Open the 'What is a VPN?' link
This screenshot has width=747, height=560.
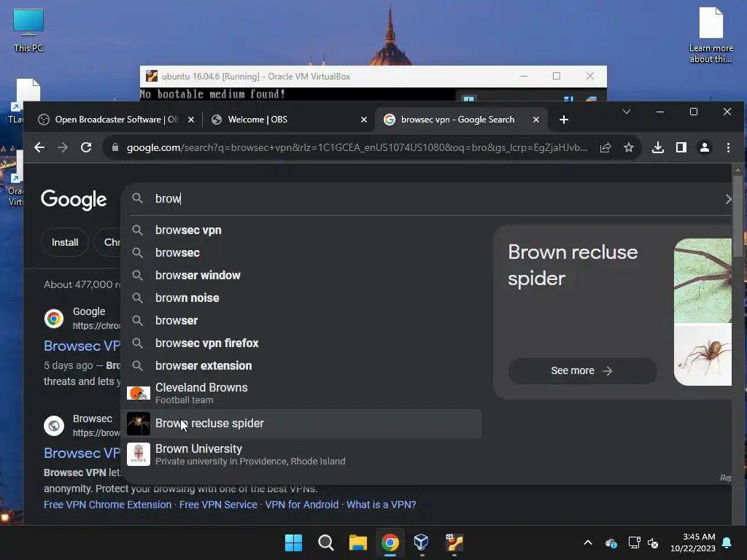[381, 505]
